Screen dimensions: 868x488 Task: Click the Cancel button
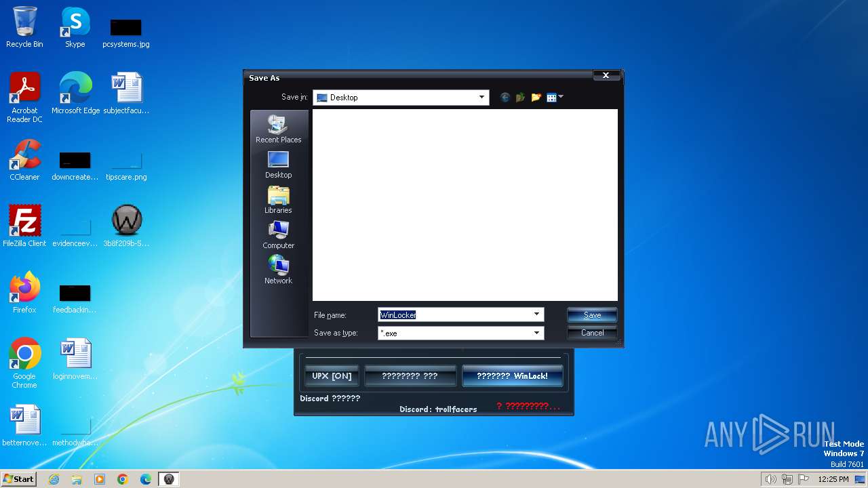(592, 333)
